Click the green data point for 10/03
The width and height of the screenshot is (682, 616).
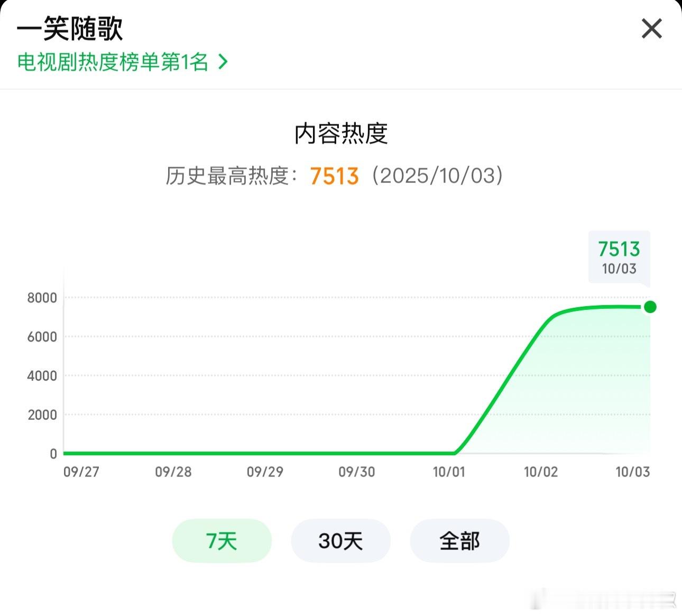[x=650, y=307]
